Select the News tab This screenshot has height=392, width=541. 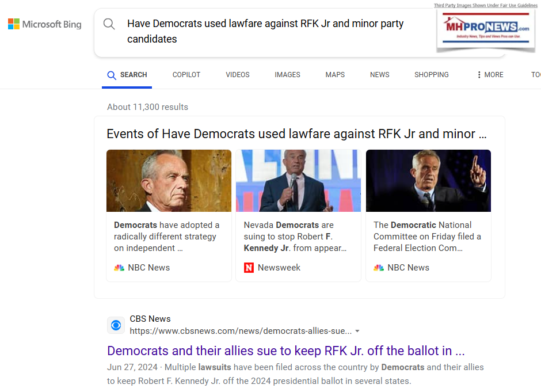click(x=379, y=75)
